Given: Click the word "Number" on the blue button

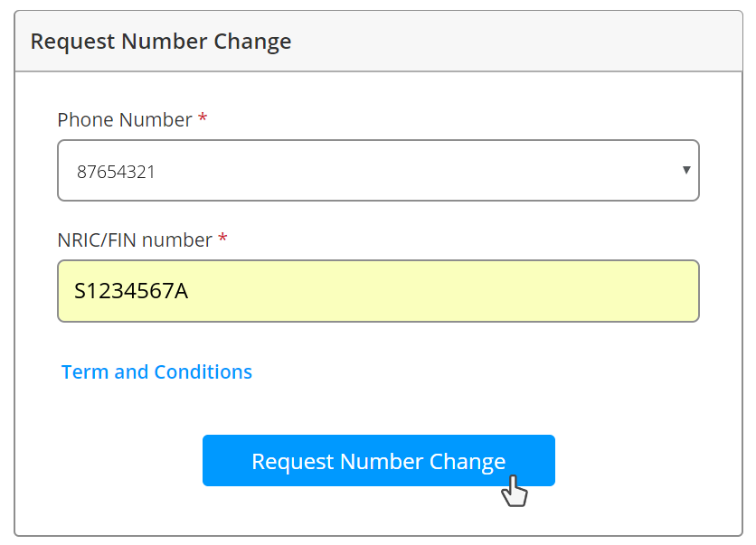Looking at the screenshot, I should click(382, 462).
